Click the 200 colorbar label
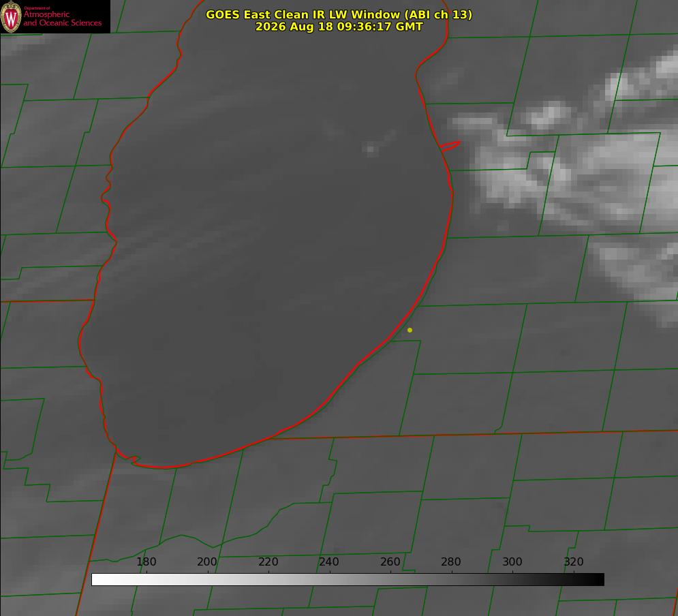This screenshot has width=678, height=616. coord(207,561)
